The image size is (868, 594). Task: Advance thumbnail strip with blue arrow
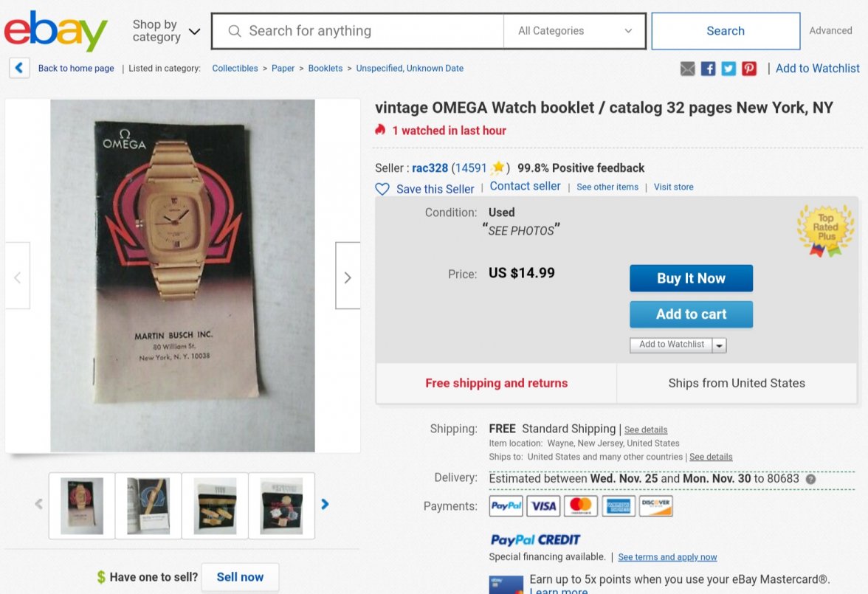[325, 504]
